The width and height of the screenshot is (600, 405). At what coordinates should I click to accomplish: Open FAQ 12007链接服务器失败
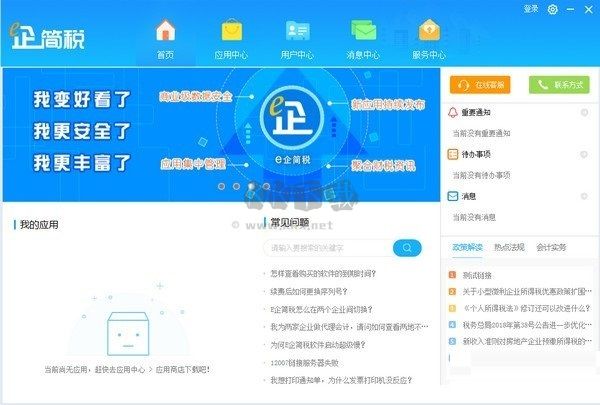click(305, 363)
